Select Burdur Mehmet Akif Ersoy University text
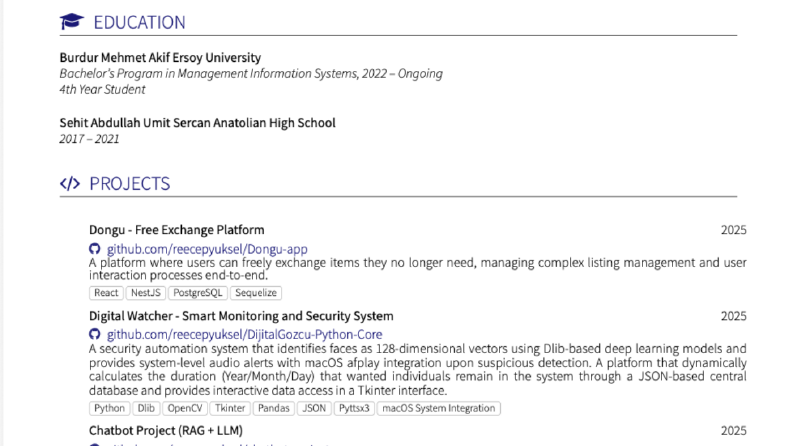Image resolution: width=793 pixels, height=446 pixels. 160,58
